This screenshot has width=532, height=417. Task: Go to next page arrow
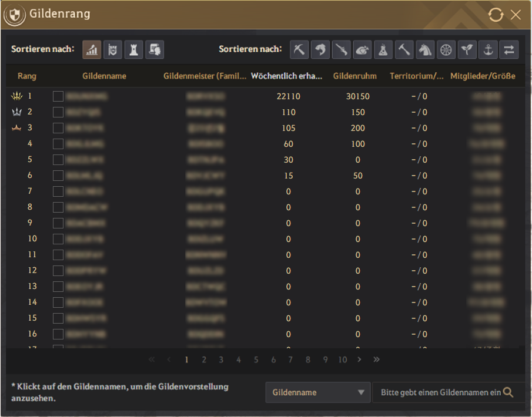click(360, 359)
